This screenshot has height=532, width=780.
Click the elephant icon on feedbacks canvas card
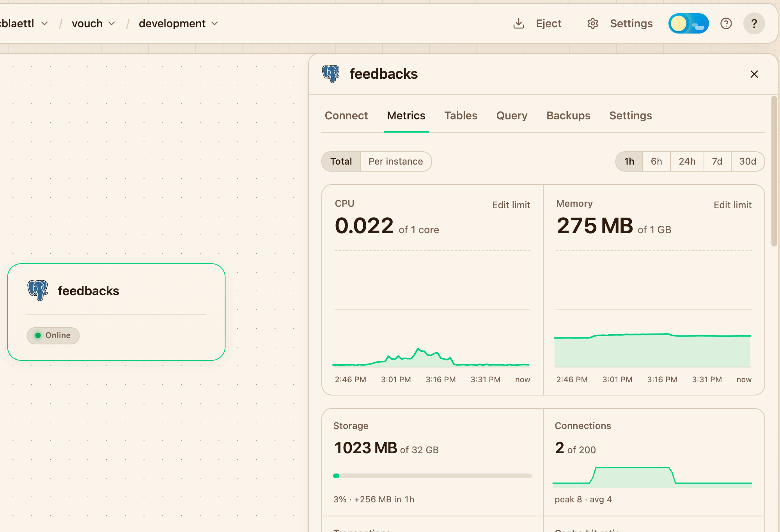click(x=37, y=291)
